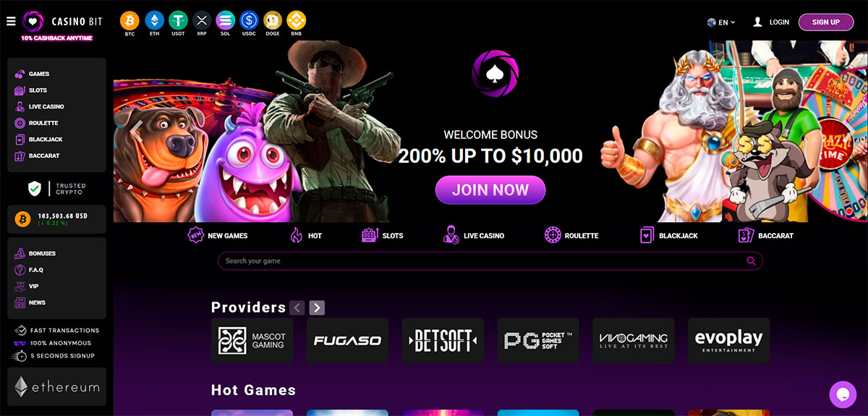Screen dimensions: 868x416
Task: Open the EN language dropdown
Action: click(721, 22)
